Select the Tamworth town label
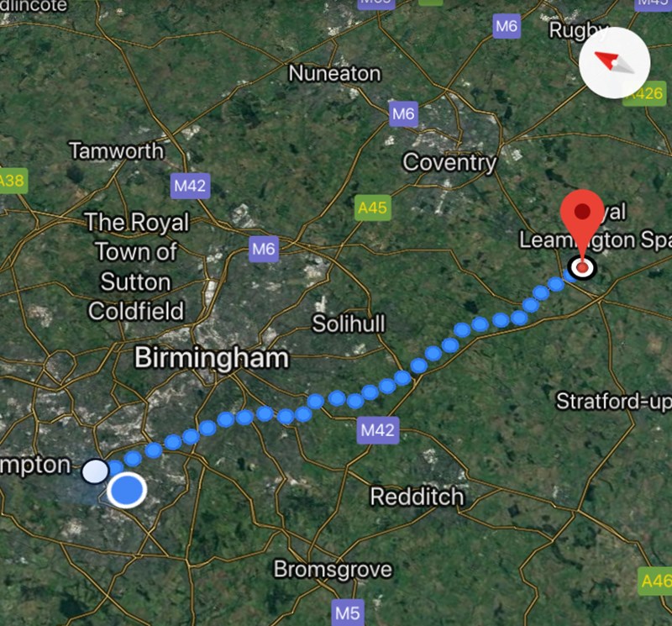Image resolution: width=672 pixels, height=626 pixels. pos(117,151)
